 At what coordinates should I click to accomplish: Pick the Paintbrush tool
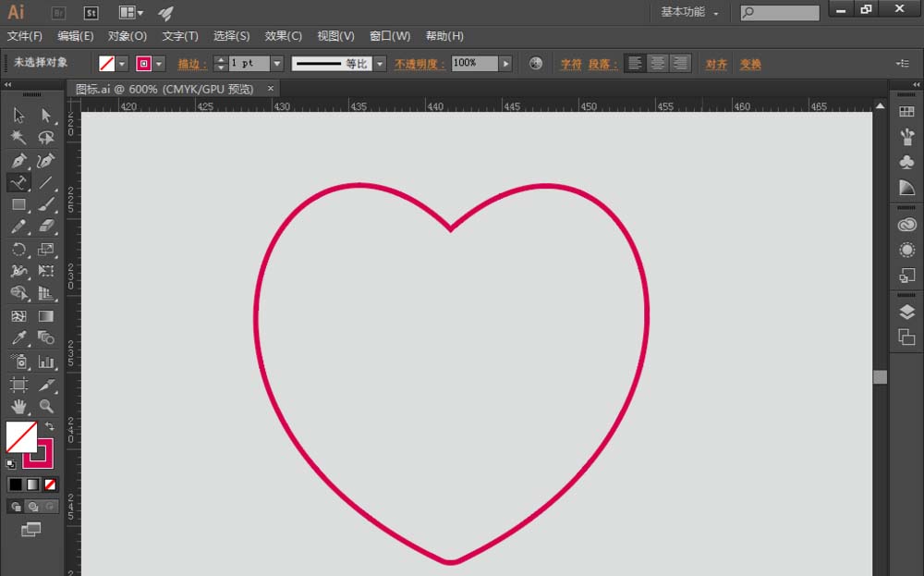[46, 204]
